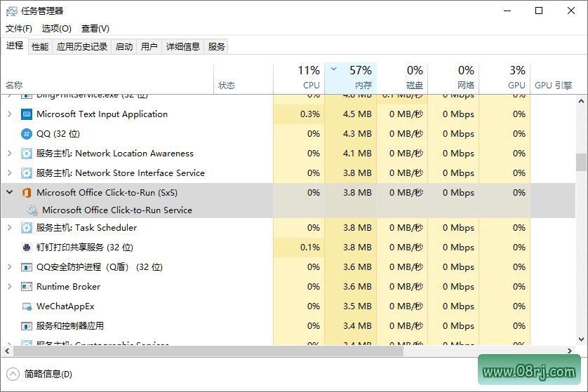Screen dimensions: 588x392
Task: Click the Microsoft Text Input Application icon
Action: click(27, 114)
